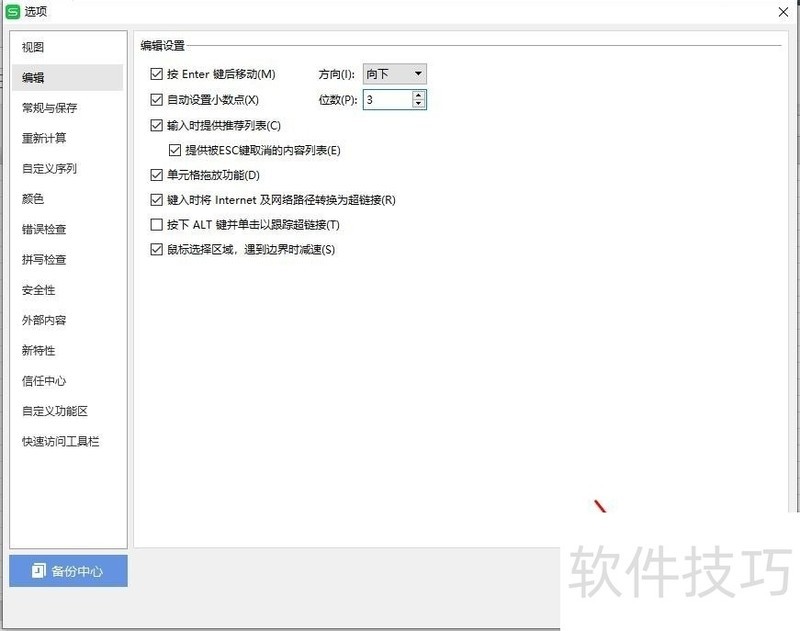Screen dimensions: 800x631
Task: Uncheck 输入时提供推荐列表 option
Action: [157, 125]
